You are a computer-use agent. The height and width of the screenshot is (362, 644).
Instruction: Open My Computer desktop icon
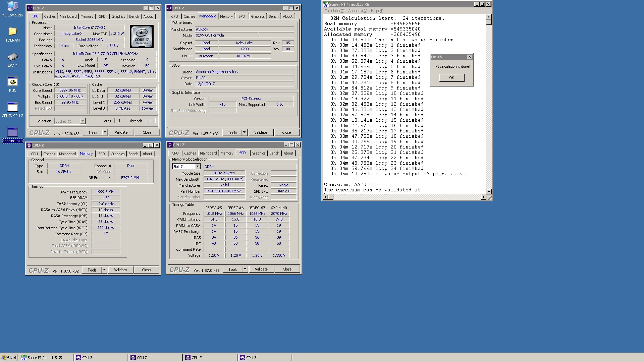[x=12, y=9]
